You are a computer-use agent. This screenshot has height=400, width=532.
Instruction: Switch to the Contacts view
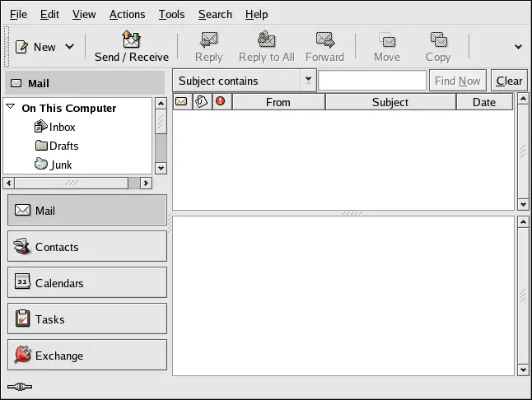pyautogui.click(x=87, y=247)
